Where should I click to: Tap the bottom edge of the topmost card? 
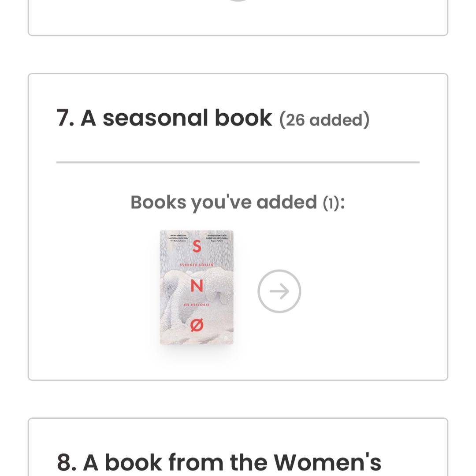click(x=238, y=35)
